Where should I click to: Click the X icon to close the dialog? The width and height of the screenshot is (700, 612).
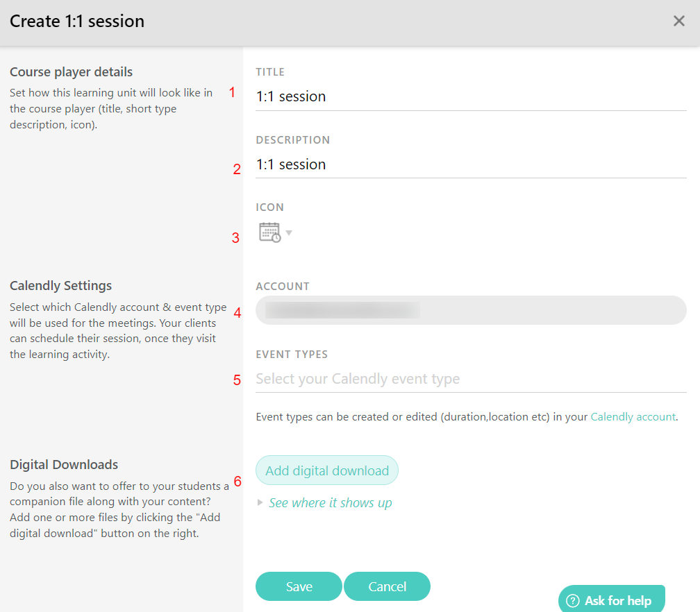click(678, 21)
